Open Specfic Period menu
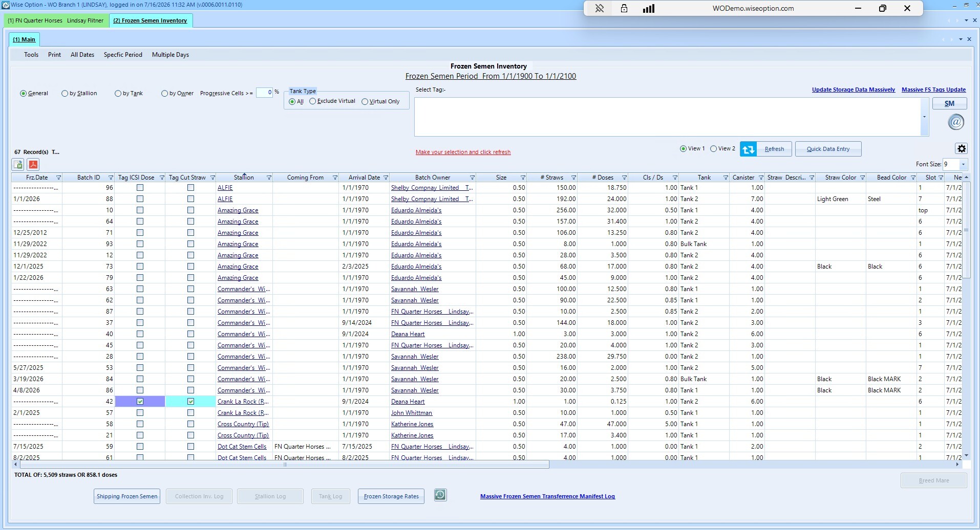The height and width of the screenshot is (530, 980). tap(123, 55)
